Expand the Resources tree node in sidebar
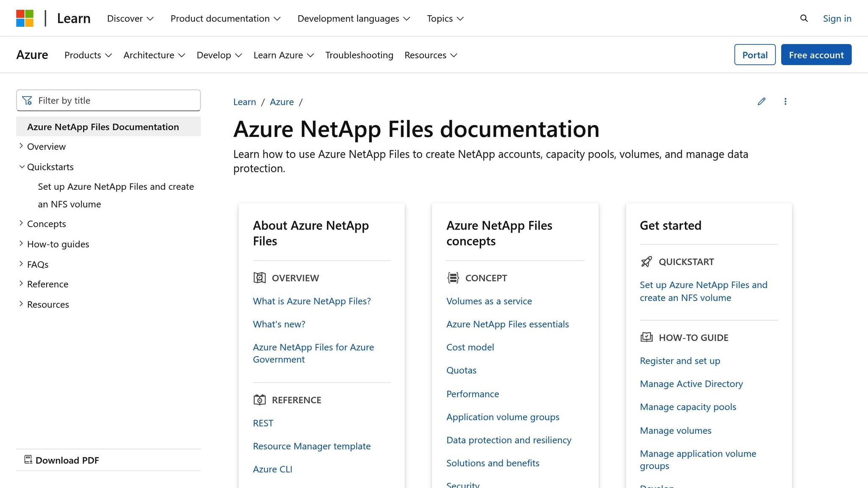Image resolution: width=868 pixels, height=488 pixels. coord(21,304)
